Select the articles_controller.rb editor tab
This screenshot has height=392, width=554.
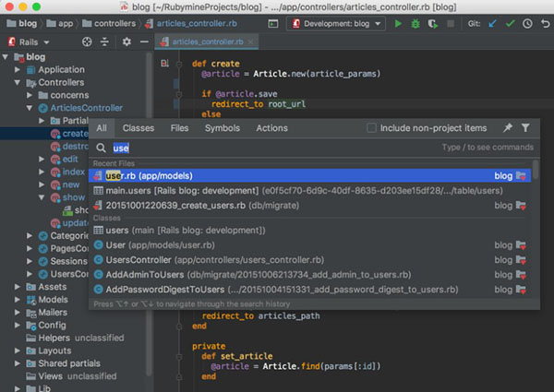pos(208,42)
